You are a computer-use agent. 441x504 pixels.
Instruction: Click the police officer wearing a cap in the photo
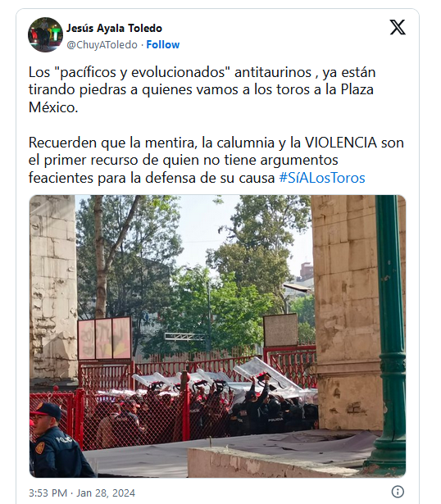click(x=55, y=440)
